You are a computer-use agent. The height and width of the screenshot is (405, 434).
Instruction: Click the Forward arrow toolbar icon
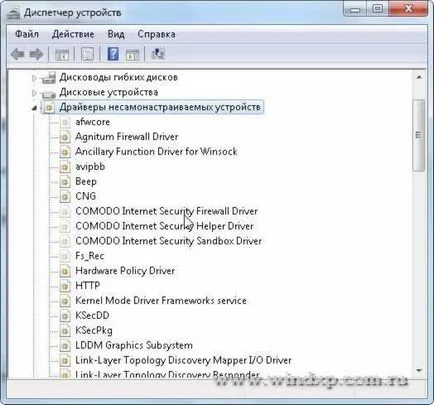pos(36,54)
